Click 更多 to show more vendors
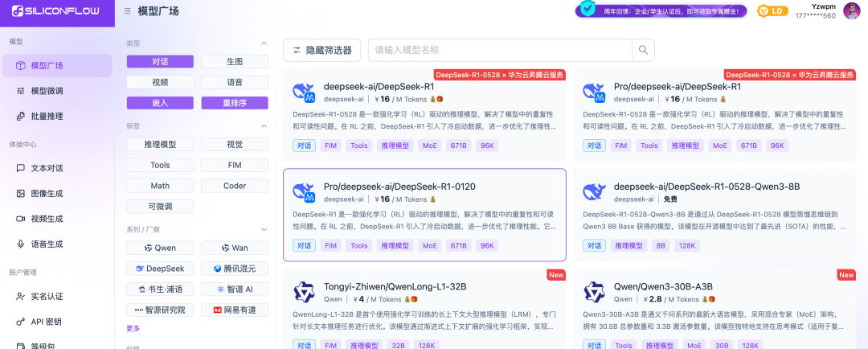 133,328
